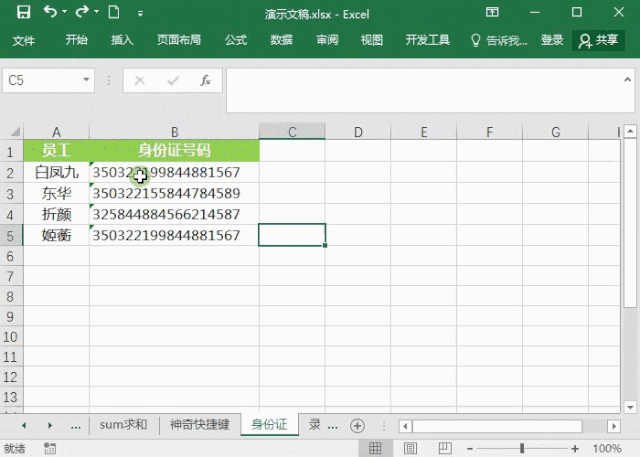Open the 开发工具 ribbon tab
The height and width of the screenshot is (457, 640).
pyautogui.click(x=427, y=40)
